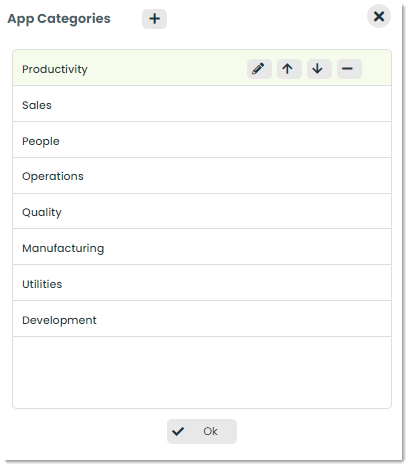The image size is (410, 468).
Task: Click blank space right of Sales label
Action: (221, 104)
